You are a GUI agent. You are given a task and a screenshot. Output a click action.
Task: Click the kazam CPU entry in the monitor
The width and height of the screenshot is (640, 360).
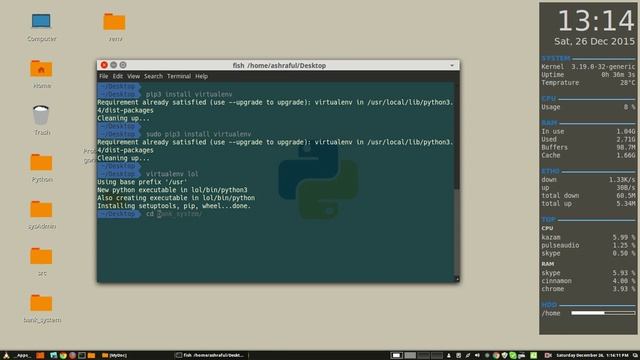tap(588, 237)
